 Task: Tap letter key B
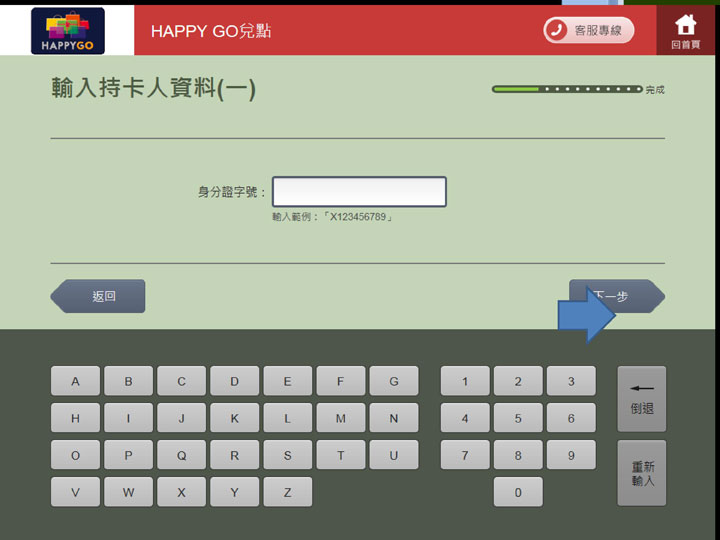point(129,381)
